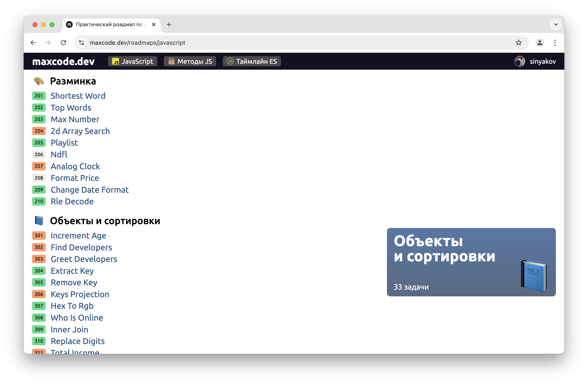Open the Shortest Word task link
Screen dimensions: 588x385
[78, 96]
